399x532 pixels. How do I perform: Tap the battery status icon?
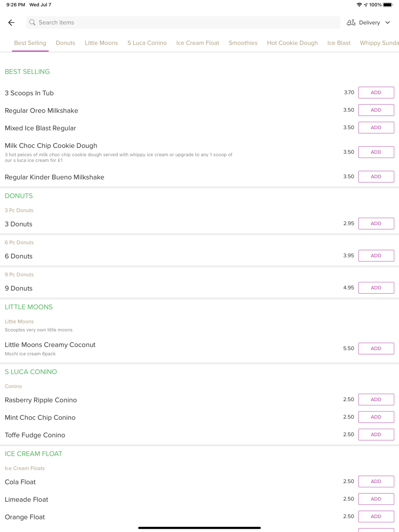click(387, 5)
